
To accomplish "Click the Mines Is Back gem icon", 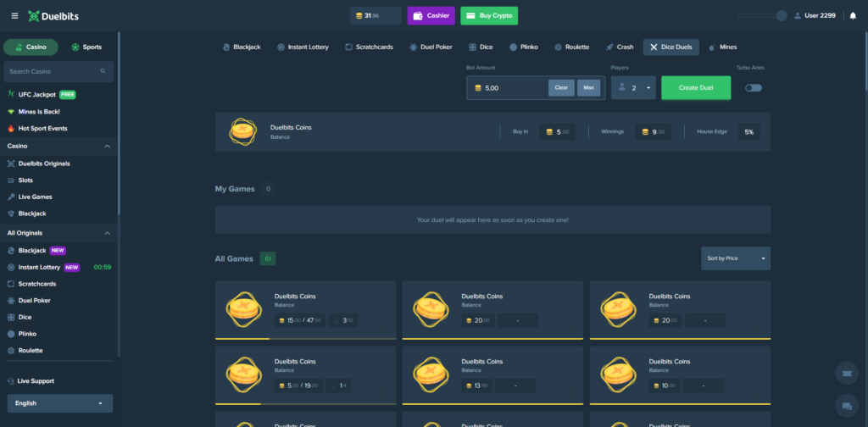I will click(x=11, y=112).
